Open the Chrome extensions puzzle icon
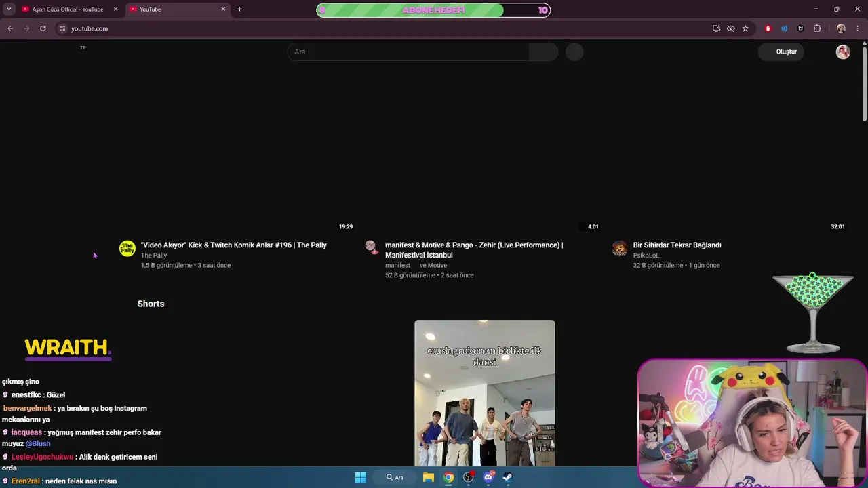This screenshot has height=488, width=868. [x=817, y=28]
